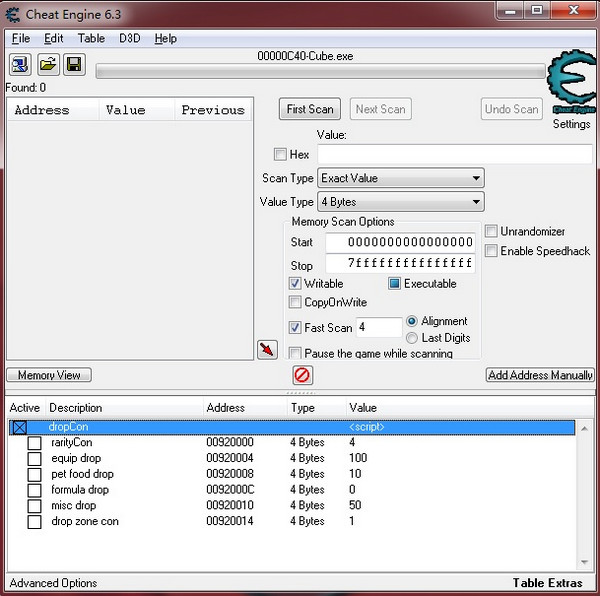
Task: Click address list scroll down arrow
Action: pos(584,562)
